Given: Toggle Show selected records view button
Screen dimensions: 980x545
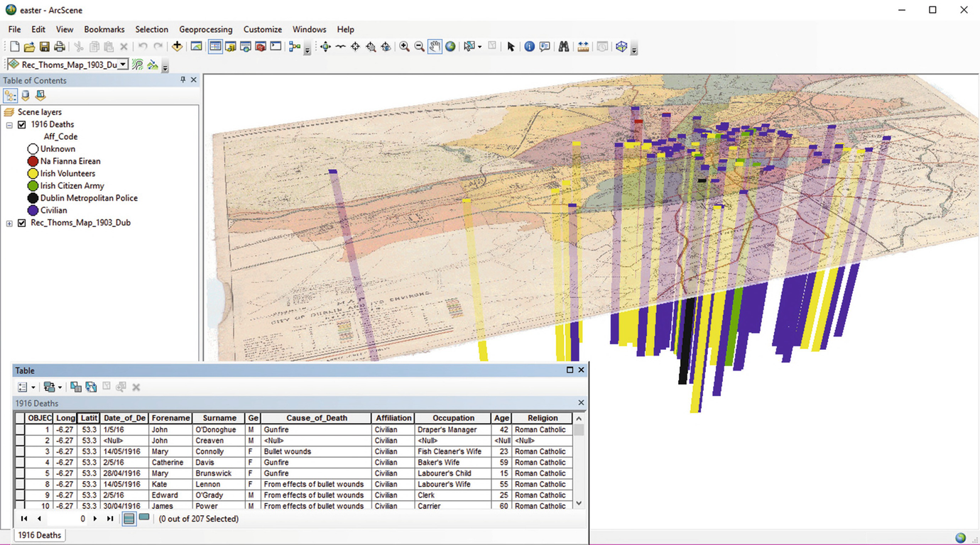Looking at the screenshot, I should pos(144,519).
